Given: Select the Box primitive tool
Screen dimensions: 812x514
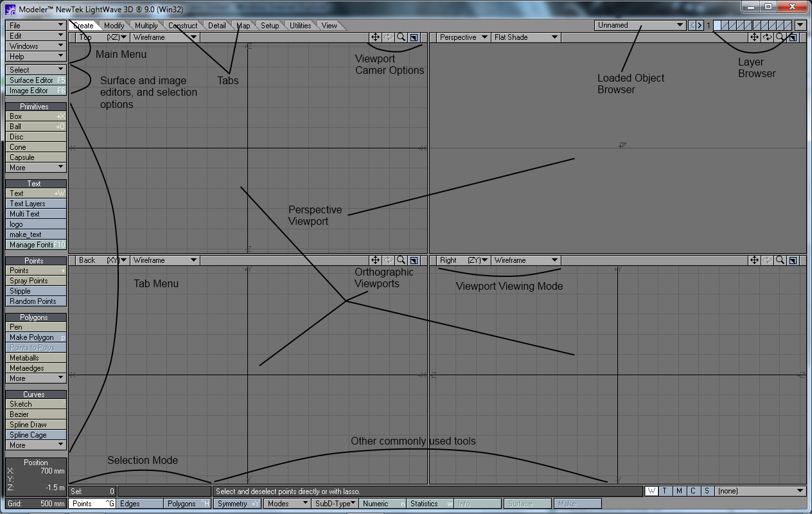Looking at the screenshot, I should (x=36, y=116).
